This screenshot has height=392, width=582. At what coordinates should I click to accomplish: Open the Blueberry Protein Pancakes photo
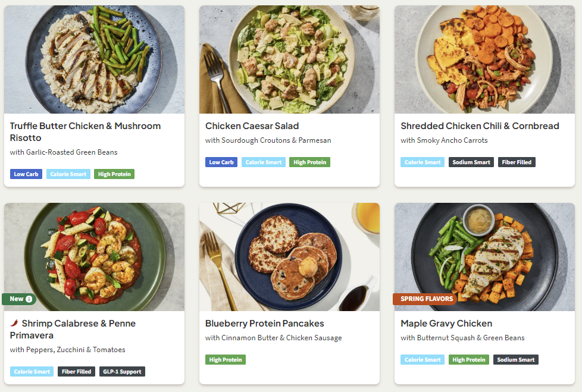[x=289, y=257]
